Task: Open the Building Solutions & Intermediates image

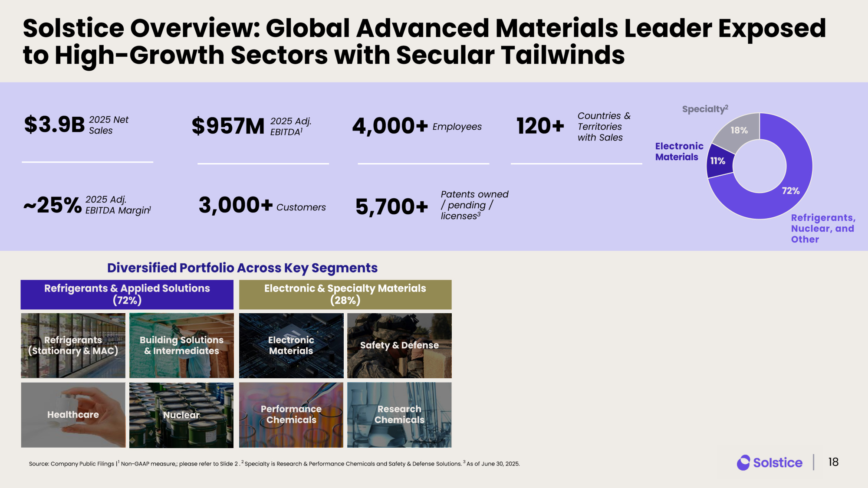Action: [181, 345]
